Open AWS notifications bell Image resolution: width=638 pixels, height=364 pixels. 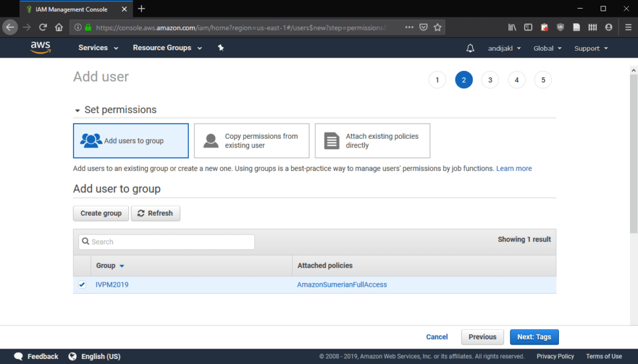(470, 49)
